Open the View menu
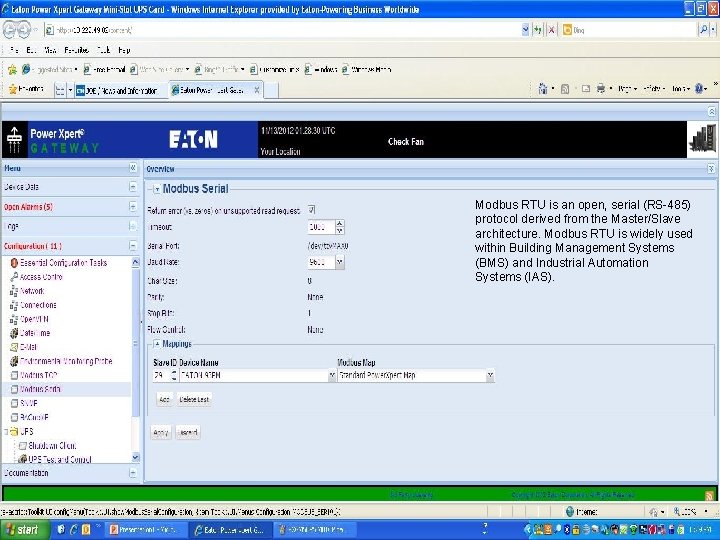The height and width of the screenshot is (540, 720). click(50, 50)
